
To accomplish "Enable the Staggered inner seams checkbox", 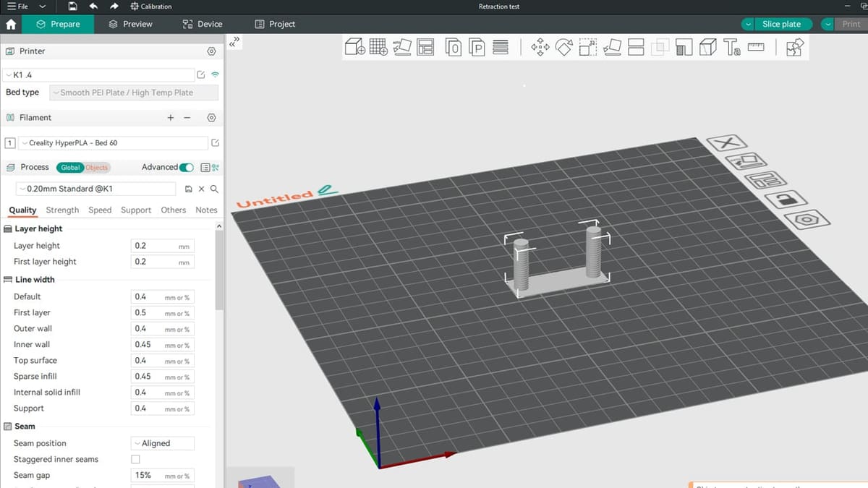I will pos(135,459).
